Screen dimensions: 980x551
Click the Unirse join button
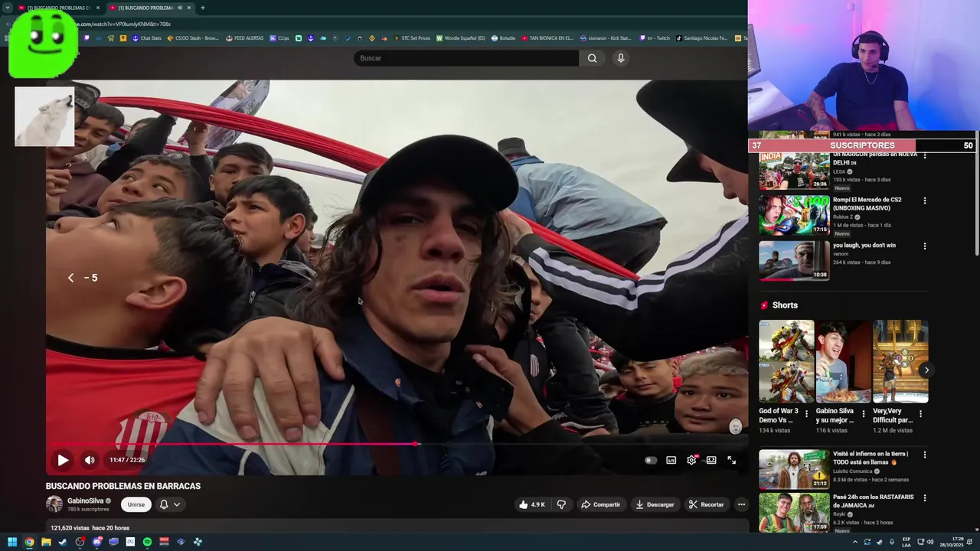pos(136,504)
